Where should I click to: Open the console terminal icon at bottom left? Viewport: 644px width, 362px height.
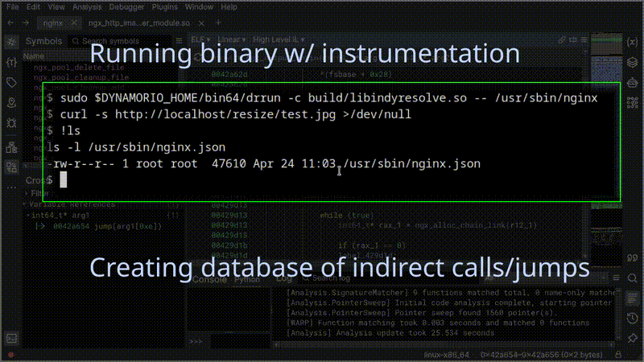click(x=11, y=339)
